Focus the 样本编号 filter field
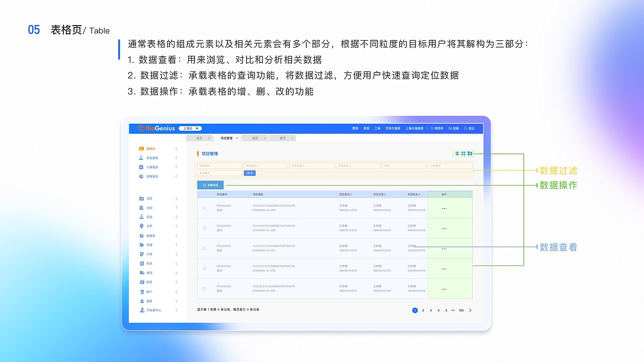644x362 pixels. coord(219,173)
